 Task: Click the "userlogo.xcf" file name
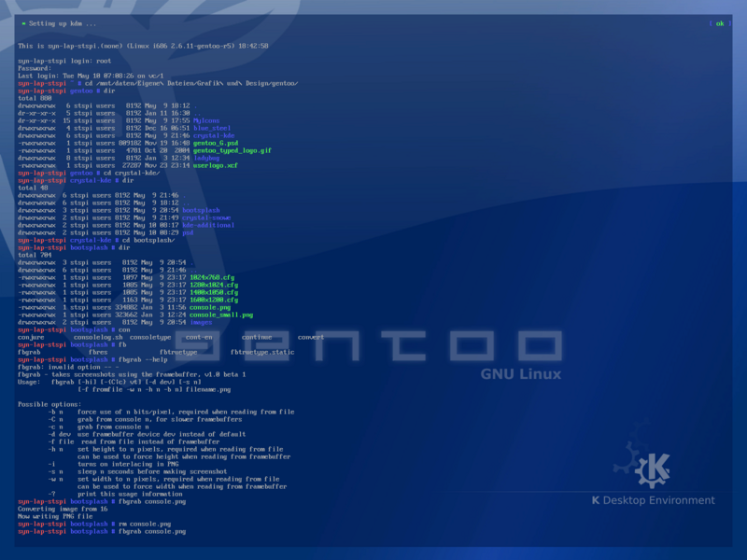point(216,165)
